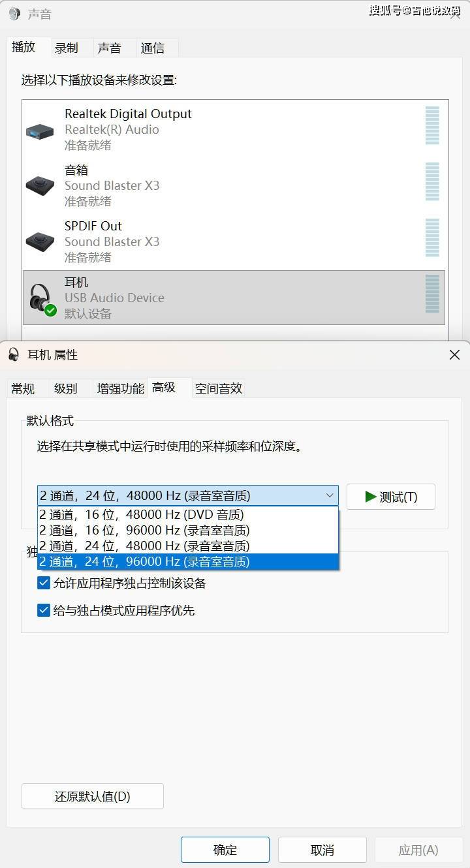Select the Realtek Digital Output device icon
This screenshot has height=868, width=470.
(40, 131)
